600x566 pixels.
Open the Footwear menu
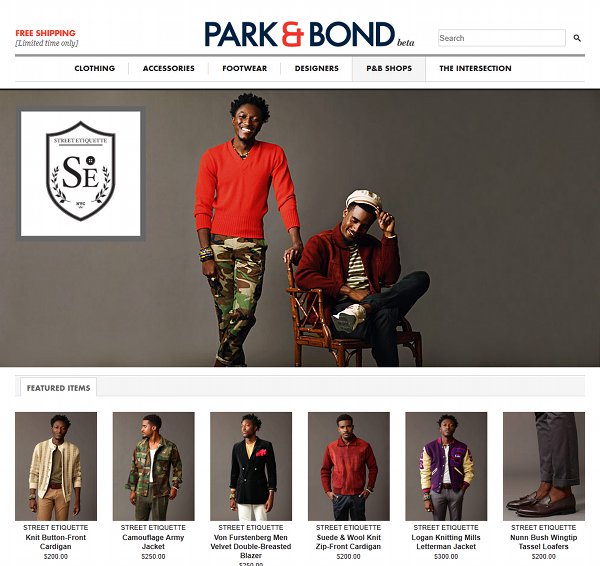pyautogui.click(x=245, y=69)
